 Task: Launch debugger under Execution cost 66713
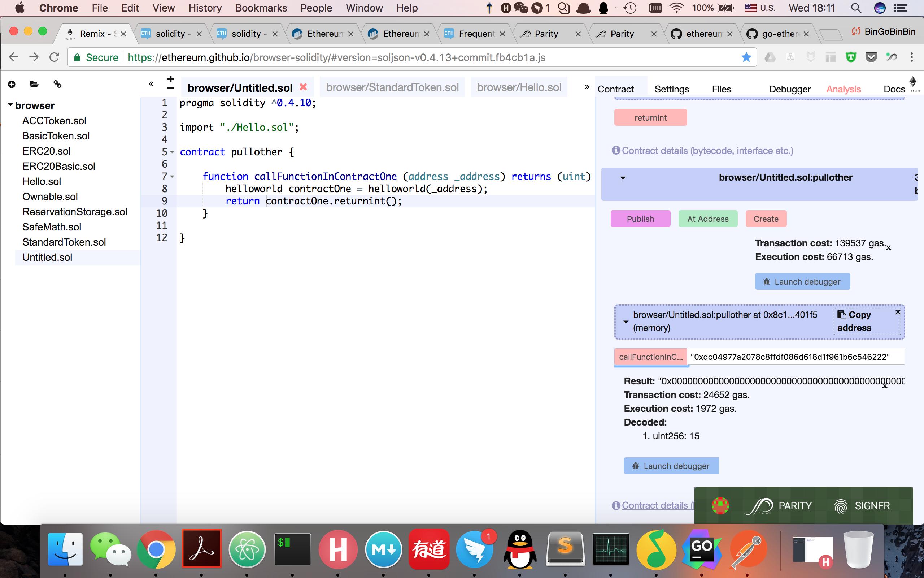coord(802,282)
